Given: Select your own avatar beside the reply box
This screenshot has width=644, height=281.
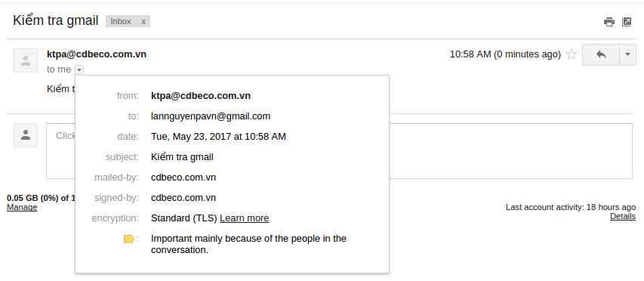Looking at the screenshot, I should (26, 135).
